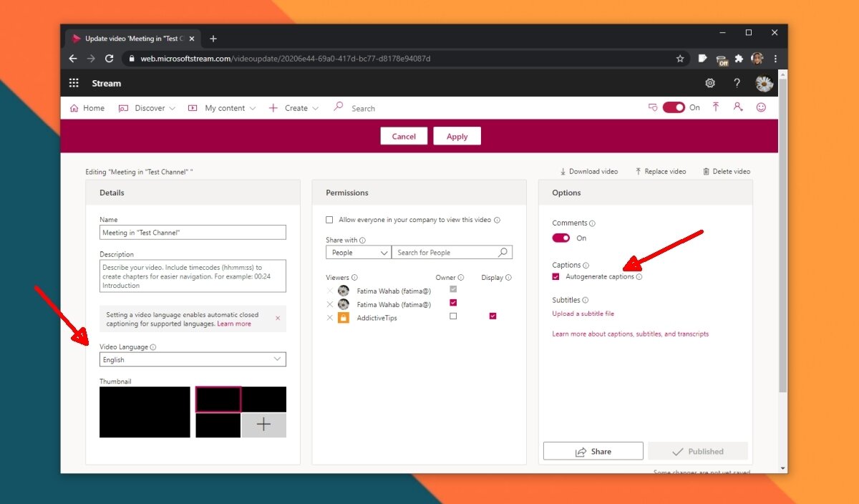Image resolution: width=859 pixels, height=504 pixels.
Task: Send feedback via the smiley icon
Action: pyautogui.click(x=761, y=107)
